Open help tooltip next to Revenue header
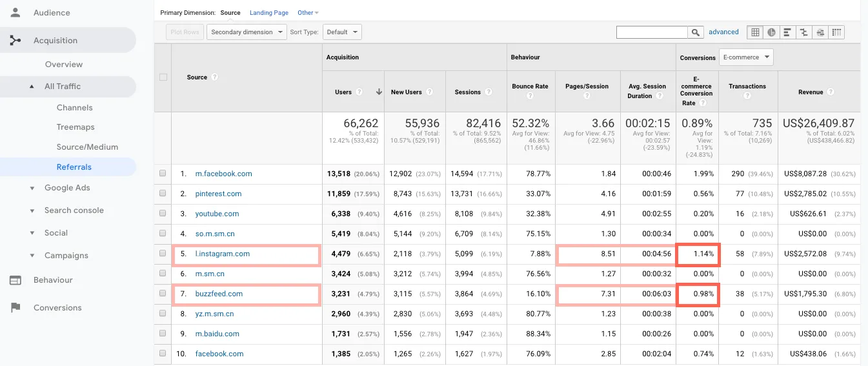Screen dimensions: 868x366 point(831,92)
